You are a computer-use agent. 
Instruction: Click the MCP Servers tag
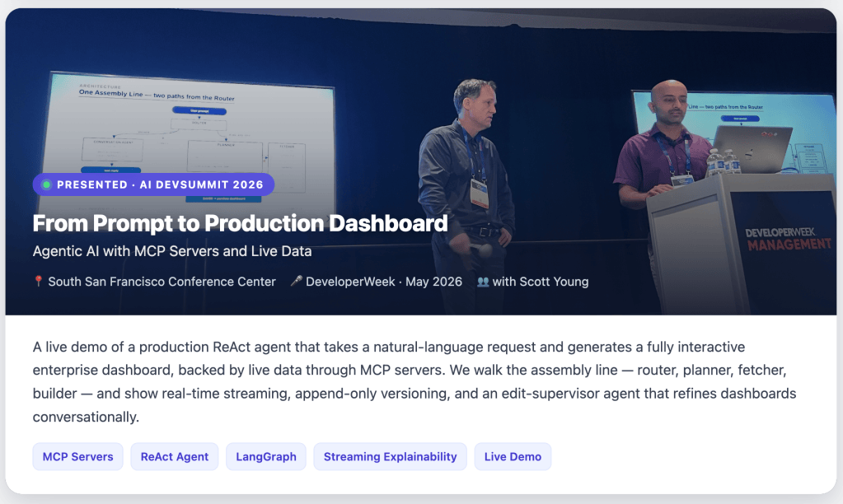[78, 456]
